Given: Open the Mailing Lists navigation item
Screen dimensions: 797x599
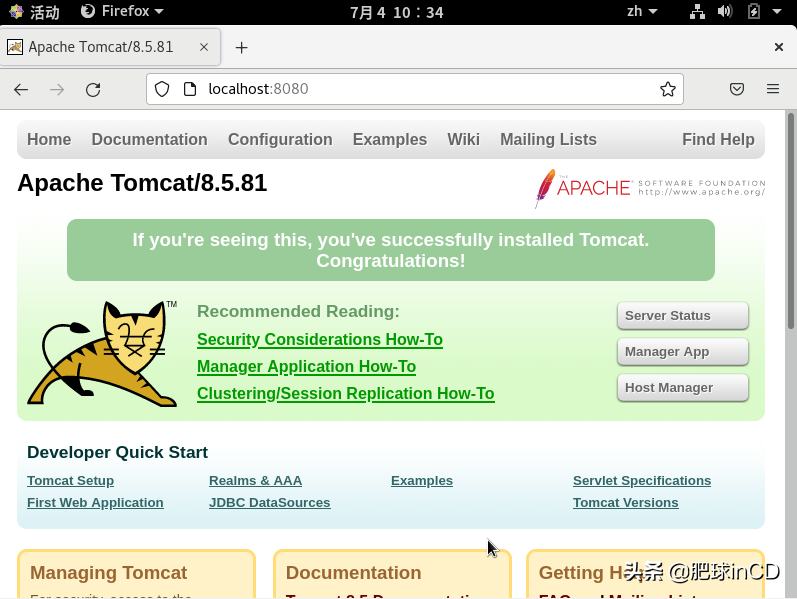Looking at the screenshot, I should pos(548,139).
